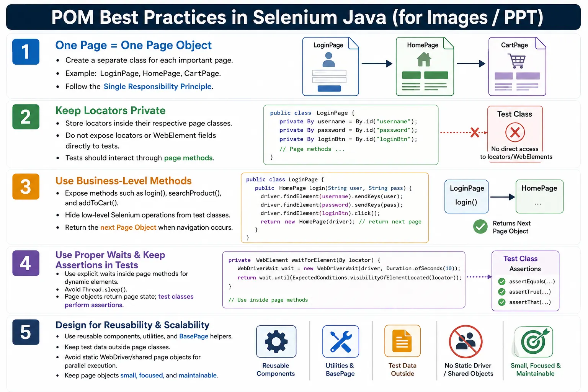Click the Single Responsibility Principle text

158,87
